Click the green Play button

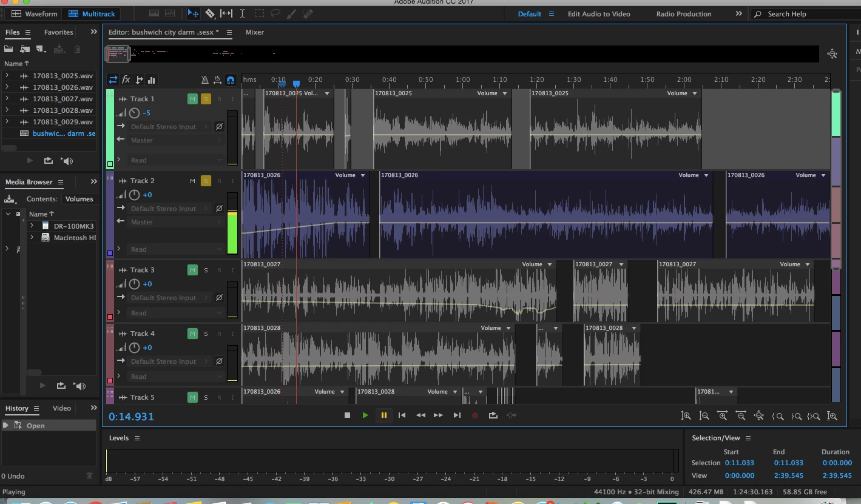pyautogui.click(x=365, y=415)
